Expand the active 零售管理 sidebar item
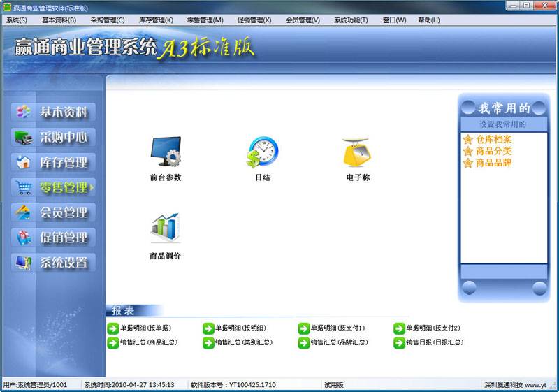Screen dimensions: 559x392 (x=54, y=187)
